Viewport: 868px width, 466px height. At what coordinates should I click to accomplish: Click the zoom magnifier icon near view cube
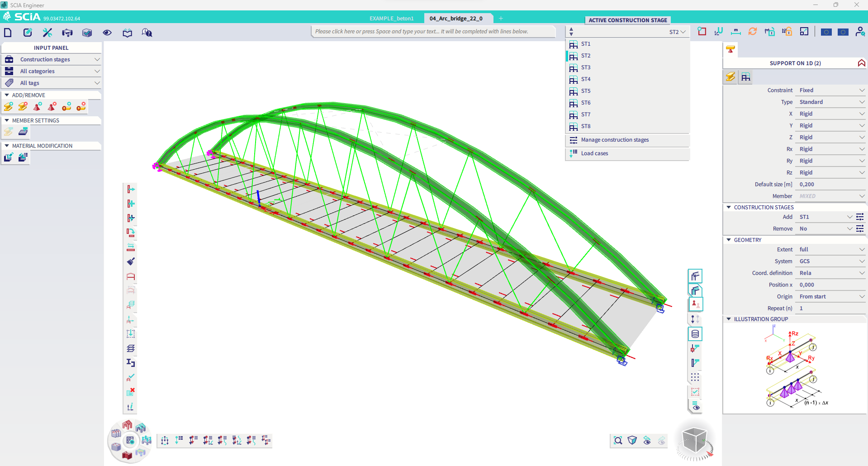[618, 440]
